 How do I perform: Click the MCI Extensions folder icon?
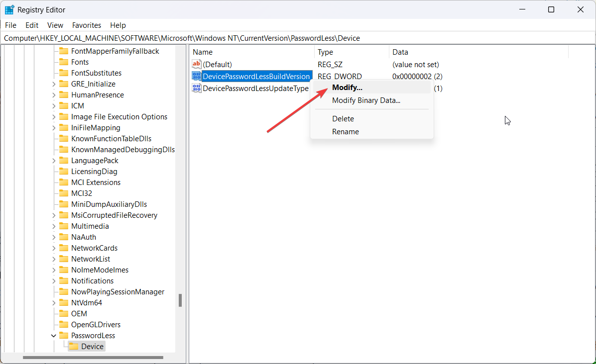[x=64, y=182]
